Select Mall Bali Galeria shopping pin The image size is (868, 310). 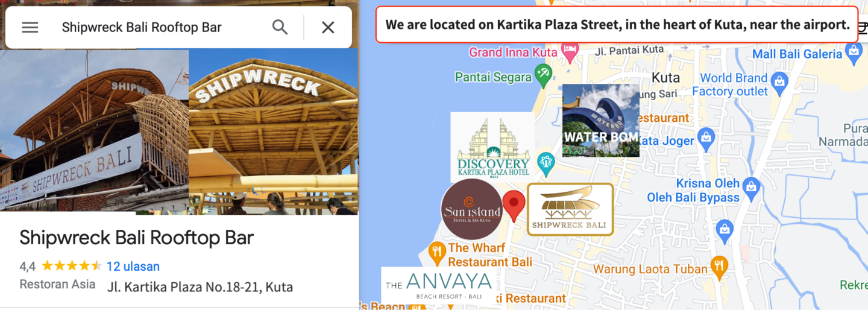854,53
